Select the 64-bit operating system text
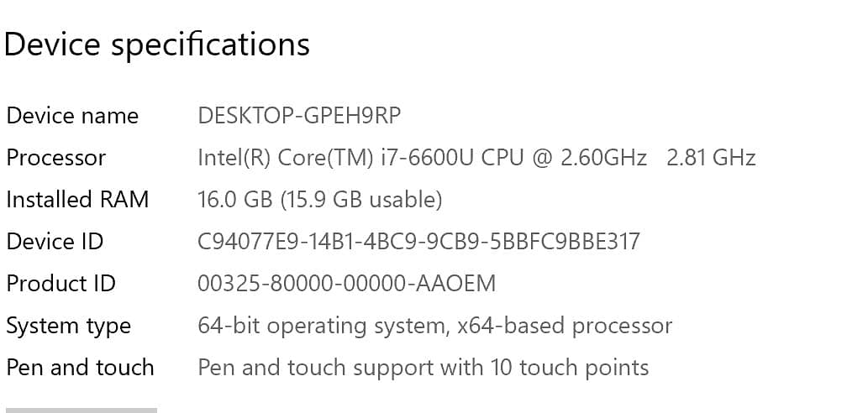The image size is (868, 413). point(322,326)
